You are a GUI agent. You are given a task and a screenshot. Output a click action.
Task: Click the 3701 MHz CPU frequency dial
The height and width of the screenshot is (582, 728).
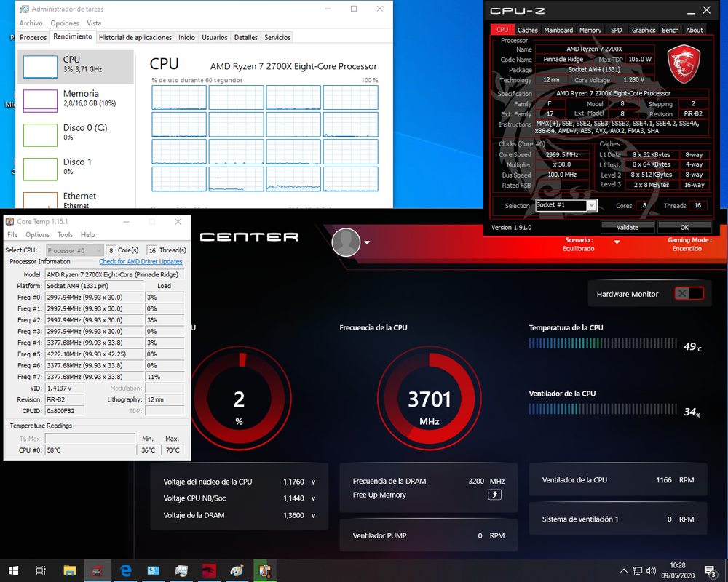(x=429, y=398)
